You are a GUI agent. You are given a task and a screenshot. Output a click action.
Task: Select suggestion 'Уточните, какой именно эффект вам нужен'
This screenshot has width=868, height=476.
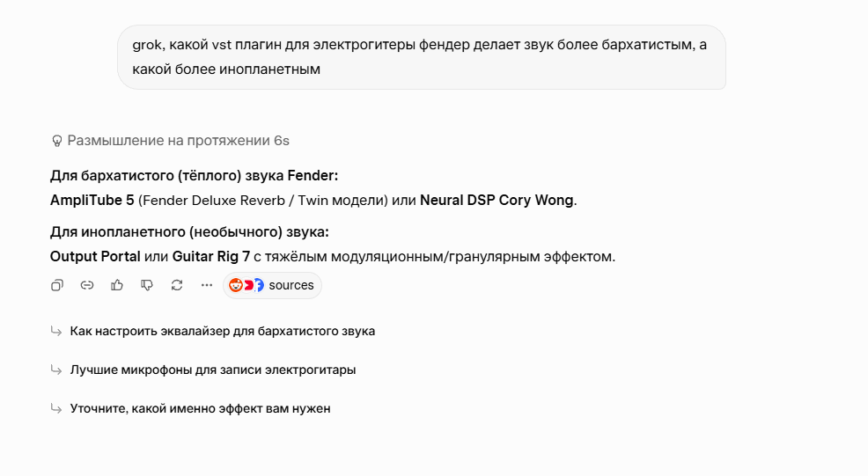(x=200, y=408)
